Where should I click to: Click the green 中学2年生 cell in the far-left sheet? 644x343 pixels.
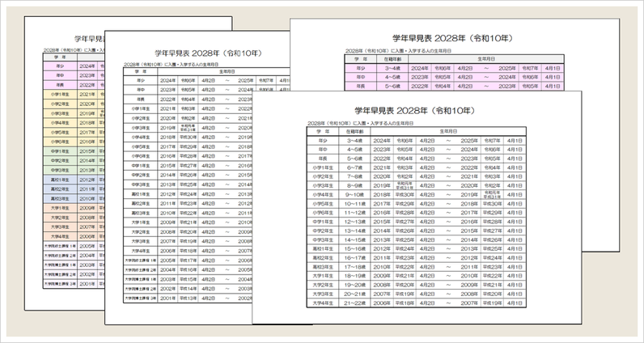[60, 161]
